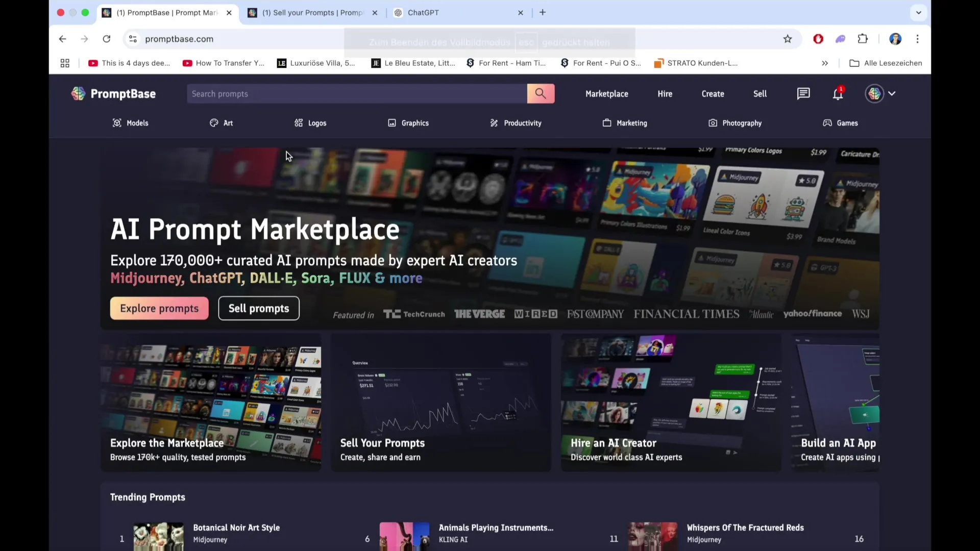Click the PromptBase logo icon
The height and width of the screenshot is (551, 980).
pyautogui.click(x=78, y=93)
